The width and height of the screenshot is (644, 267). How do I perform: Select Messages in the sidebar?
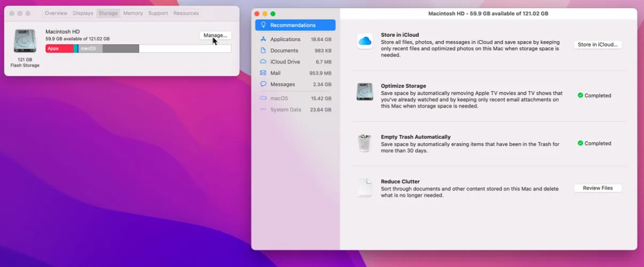point(282,84)
